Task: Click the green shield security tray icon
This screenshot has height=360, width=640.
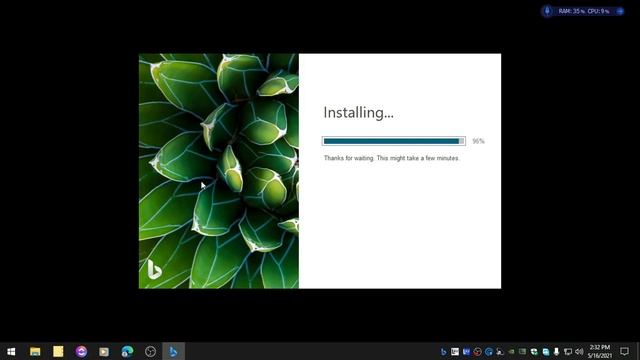Action: coord(534,352)
